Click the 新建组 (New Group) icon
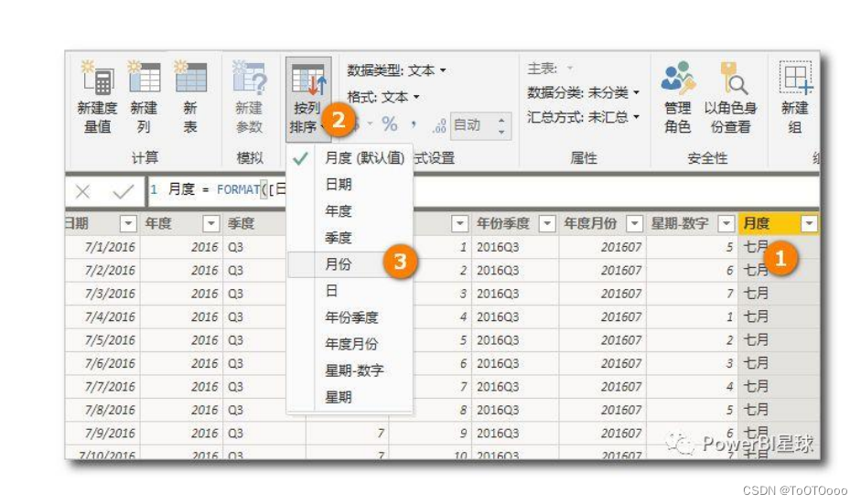The height and width of the screenshot is (504, 861). click(795, 78)
